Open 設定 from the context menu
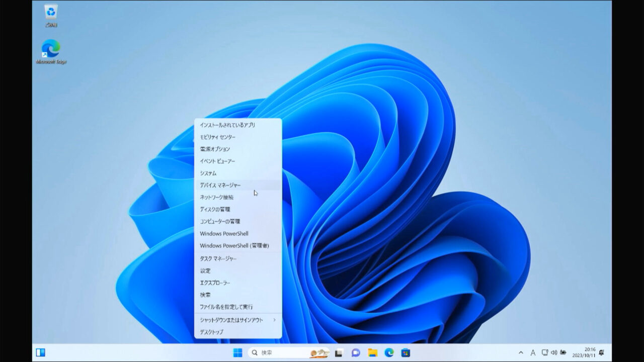Screen dimensions: 644x362 coord(238,270)
